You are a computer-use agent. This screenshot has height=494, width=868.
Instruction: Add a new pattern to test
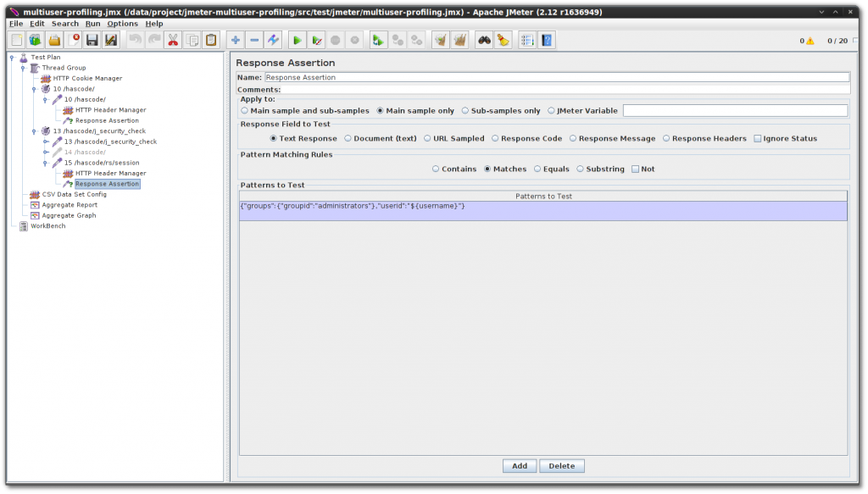click(x=519, y=465)
